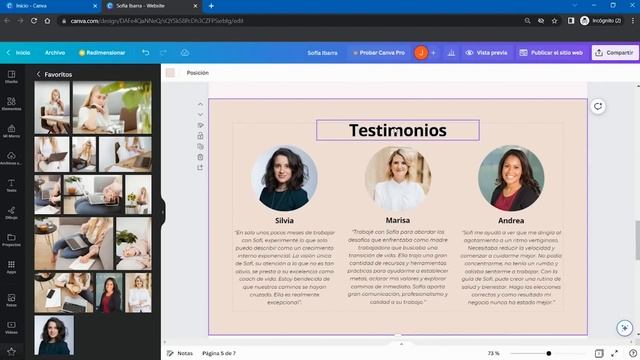
Task: Enter fullscreen presentation mode
Action: (x=614, y=353)
